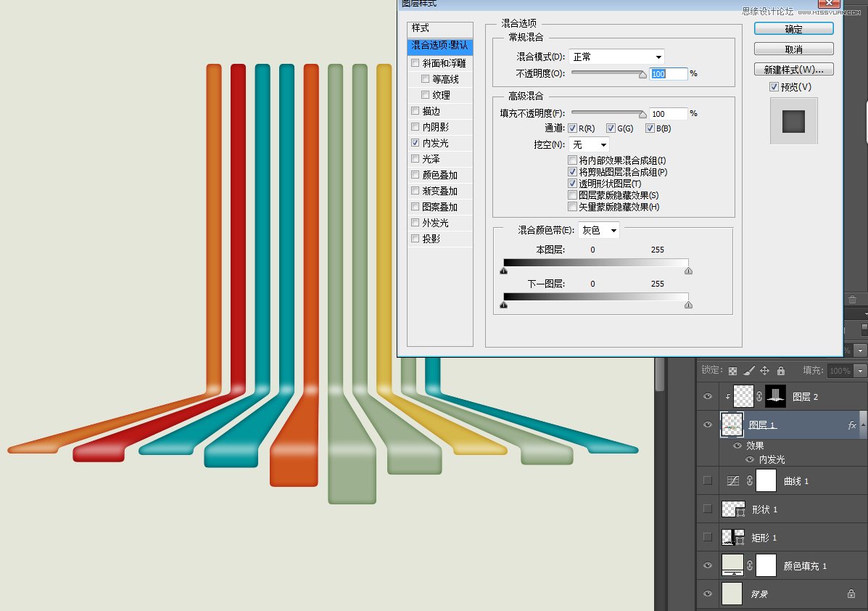Enable 纹理 checkbox
The width and height of the screenshot is (868, 611).
425,95
